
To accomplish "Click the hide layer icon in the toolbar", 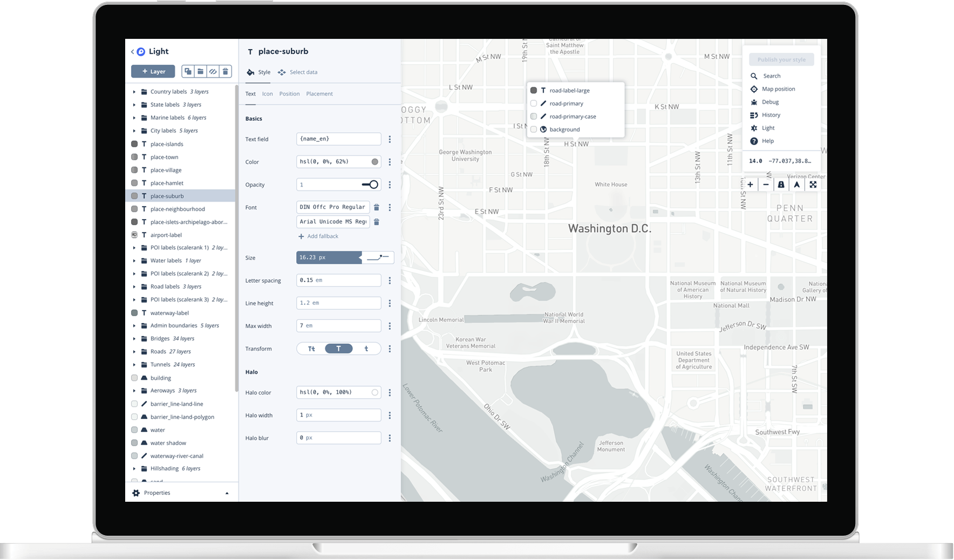I will 213,71.
